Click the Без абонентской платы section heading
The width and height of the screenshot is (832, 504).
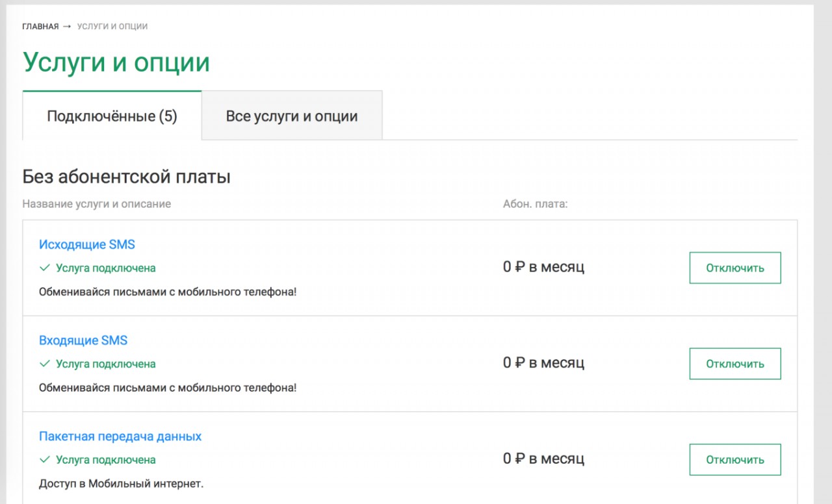click(127, 177)
